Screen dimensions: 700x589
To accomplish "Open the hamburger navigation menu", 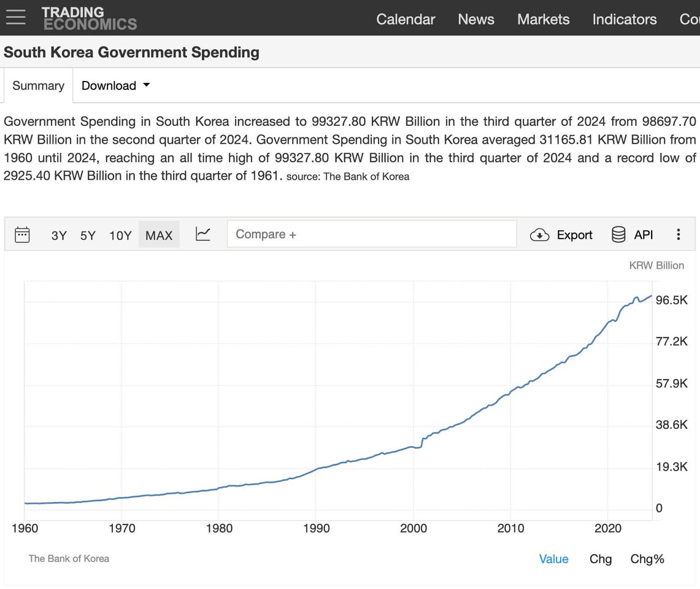I will coord(15,17).
